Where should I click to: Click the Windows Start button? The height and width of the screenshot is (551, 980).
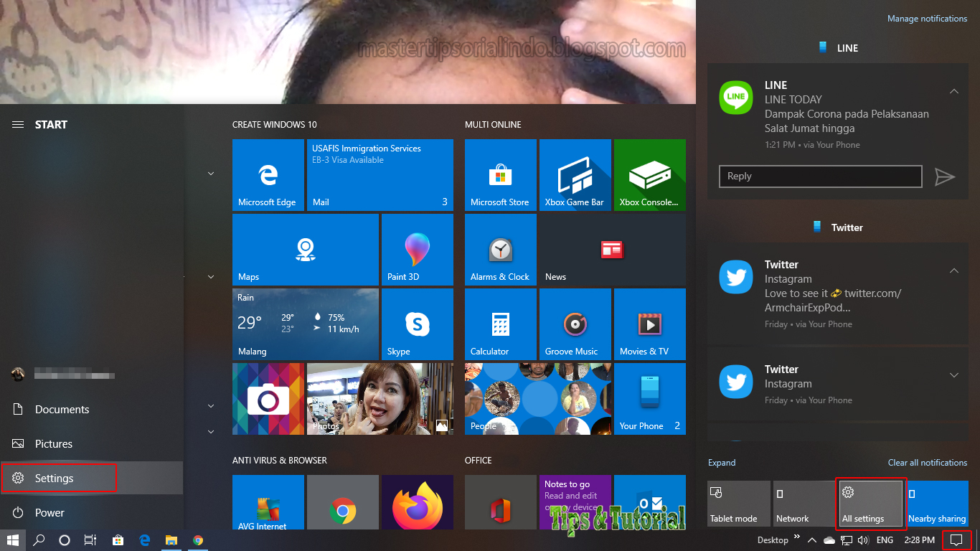click(12, 540)
